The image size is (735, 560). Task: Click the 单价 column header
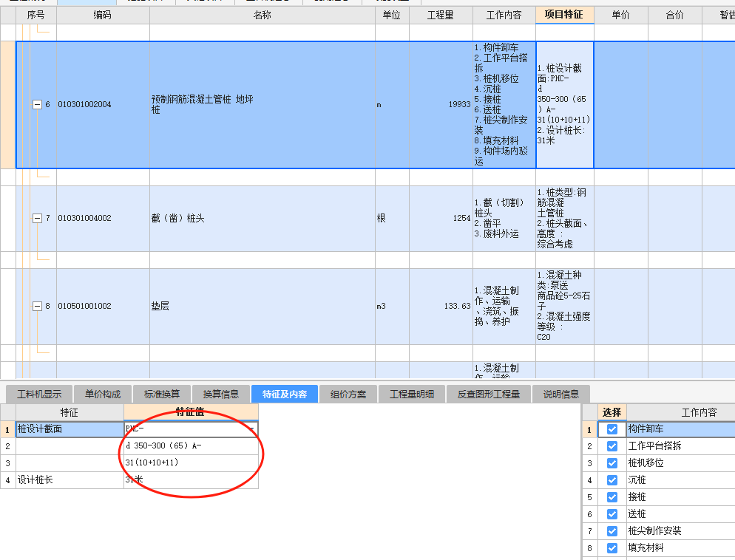(620, 15)
